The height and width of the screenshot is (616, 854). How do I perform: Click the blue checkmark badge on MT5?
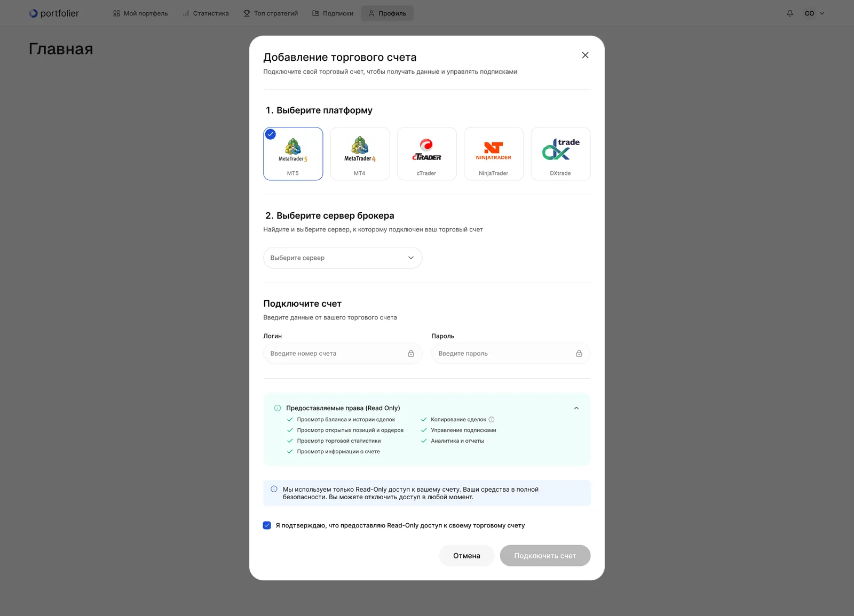271,134
